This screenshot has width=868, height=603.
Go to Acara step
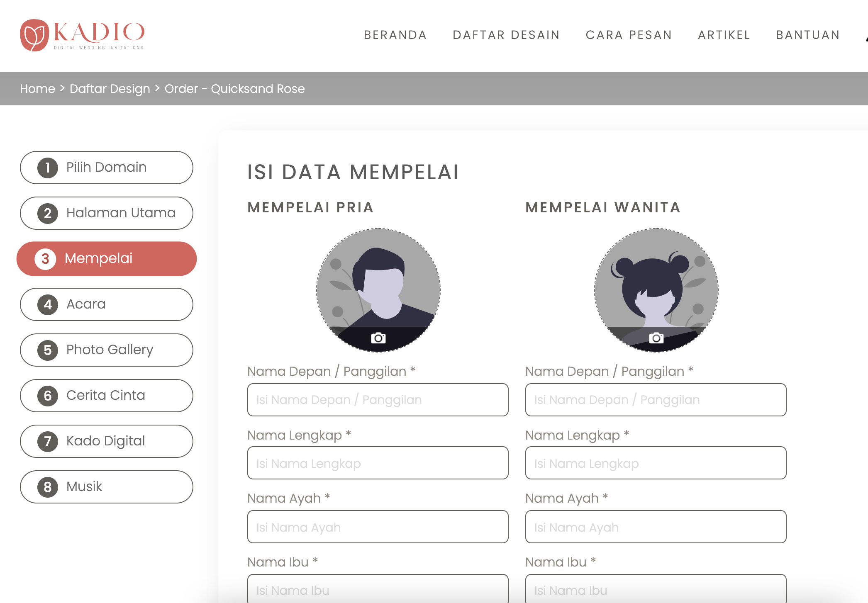tap(107, 304)
